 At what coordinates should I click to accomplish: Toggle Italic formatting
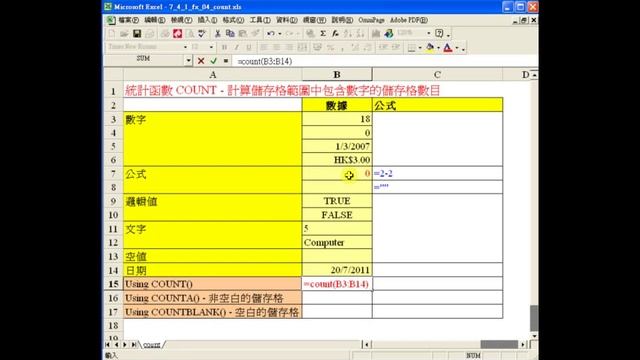(236, 47)
